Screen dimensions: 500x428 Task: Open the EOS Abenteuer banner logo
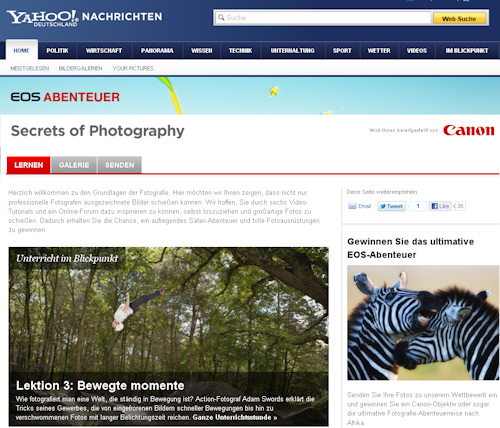click(x=65, y=97)
